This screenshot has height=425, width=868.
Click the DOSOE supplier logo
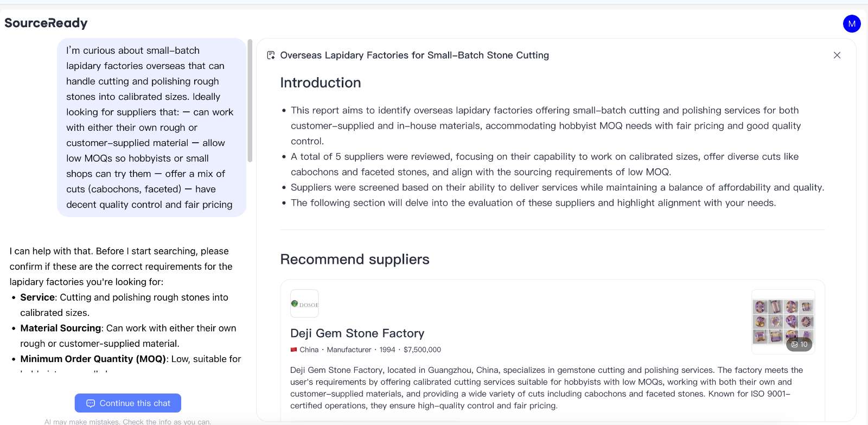pos(304,304)
